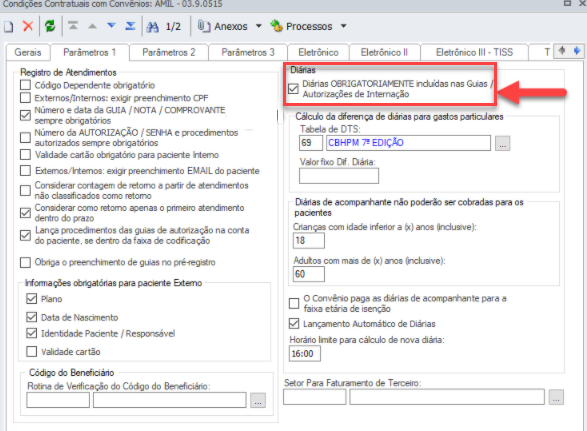587x431 pixels.
Task: Click the 1/2 record counter
Action: tap(173, 27)
